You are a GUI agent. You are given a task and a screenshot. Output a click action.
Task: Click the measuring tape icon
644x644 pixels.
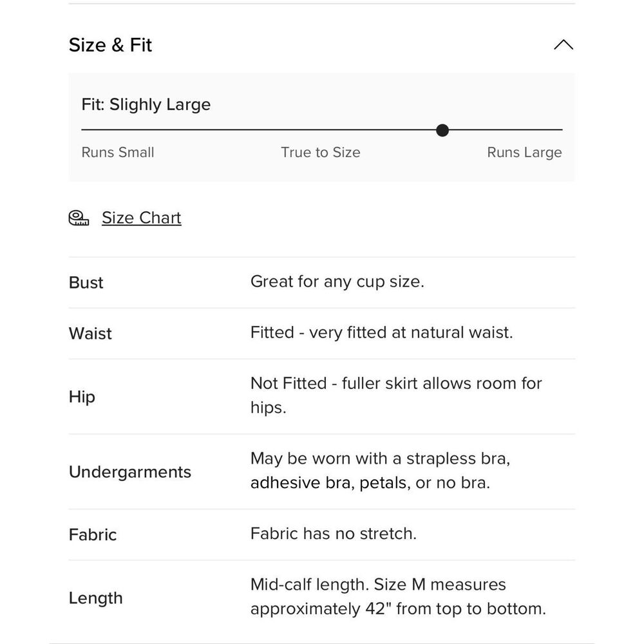point(79,218)
